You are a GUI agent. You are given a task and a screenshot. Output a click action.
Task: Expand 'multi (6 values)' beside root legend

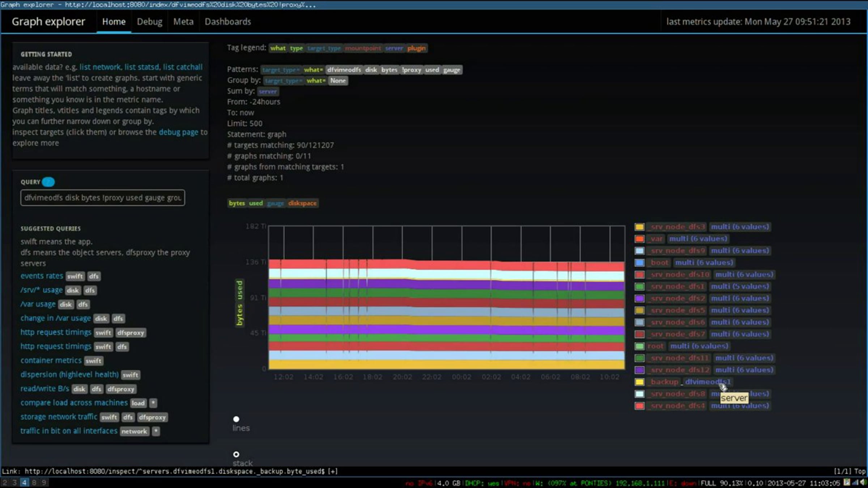(699, 346)
